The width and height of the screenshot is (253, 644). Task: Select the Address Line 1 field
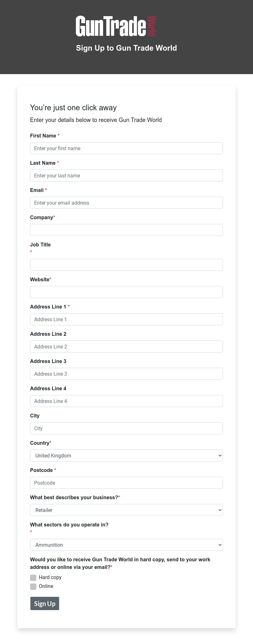pos(126,319)
